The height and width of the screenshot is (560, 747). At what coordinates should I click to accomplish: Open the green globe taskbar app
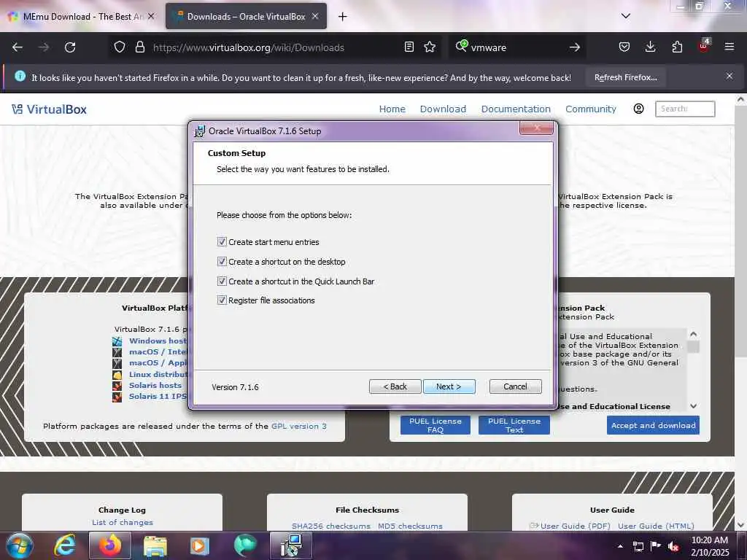pos(245,545)
